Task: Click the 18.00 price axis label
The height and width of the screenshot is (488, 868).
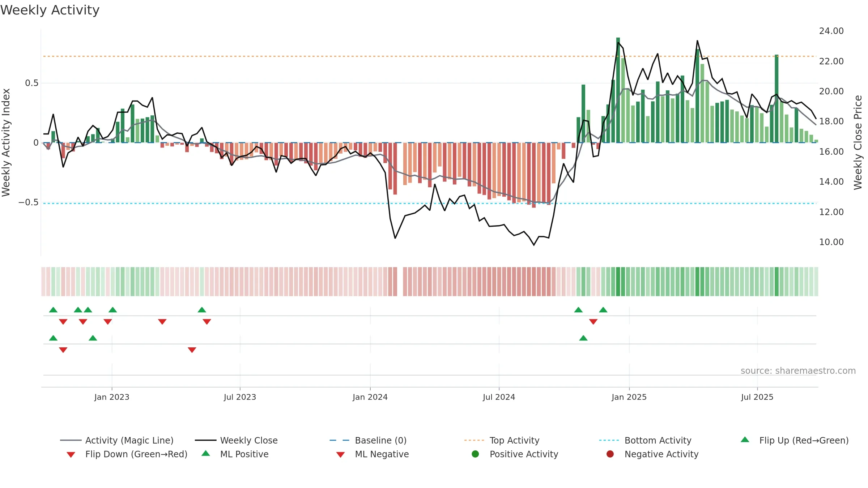Action: [x=831, y=121]
